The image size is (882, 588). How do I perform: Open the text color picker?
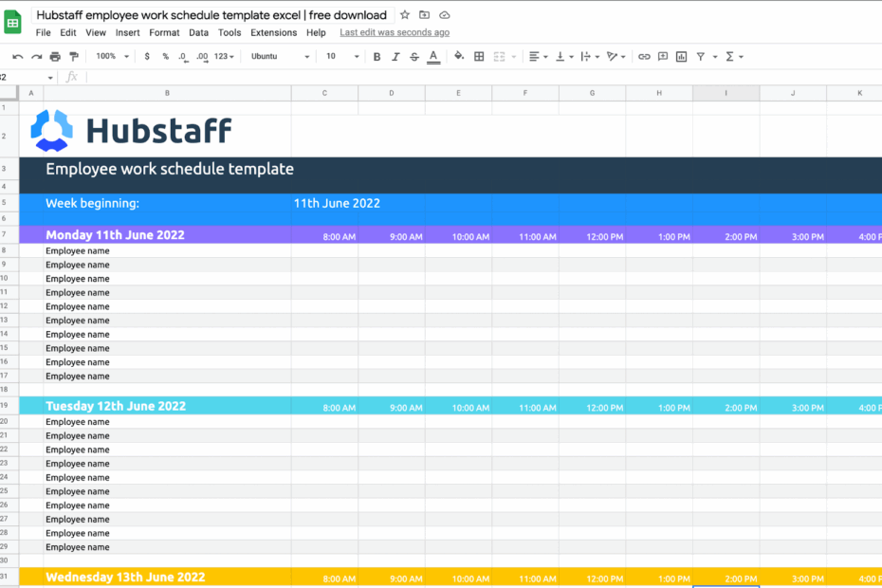tap(433, 56)
